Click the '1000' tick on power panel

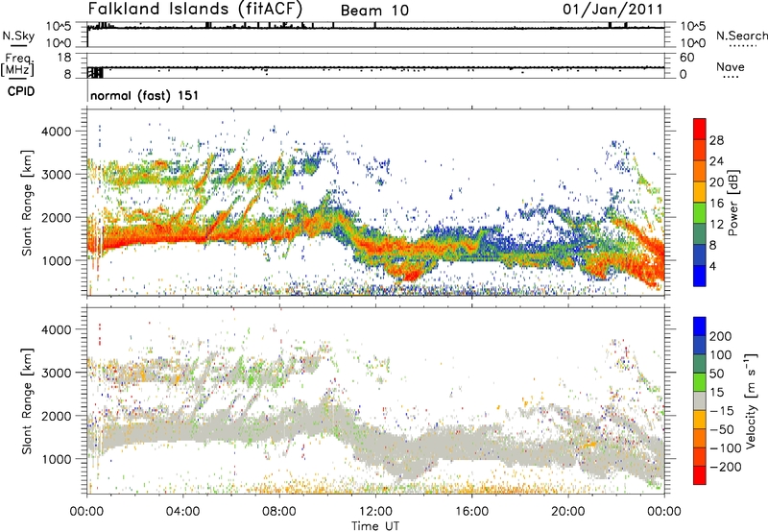57,260
